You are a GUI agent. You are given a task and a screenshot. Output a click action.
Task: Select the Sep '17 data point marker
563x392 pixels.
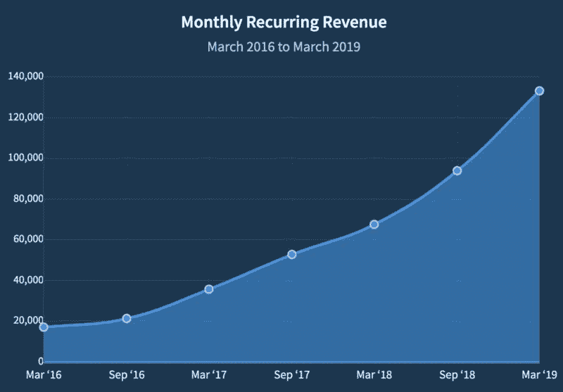point(292,254)
